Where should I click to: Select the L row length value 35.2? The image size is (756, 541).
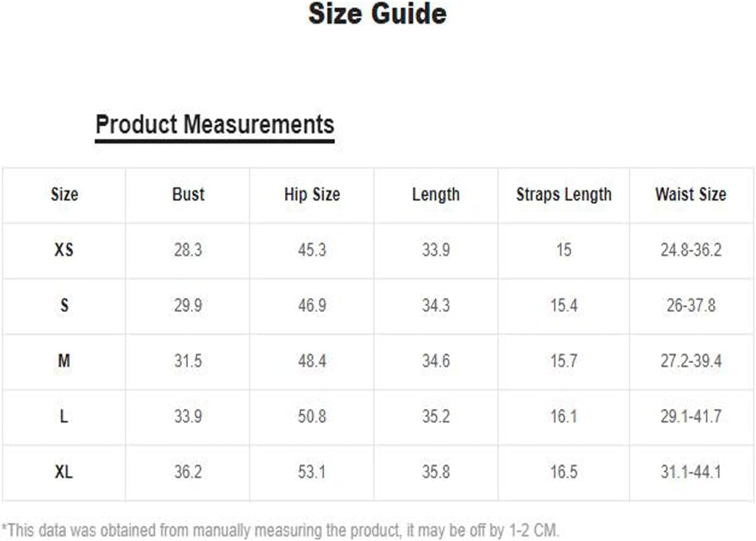[436, 416]
